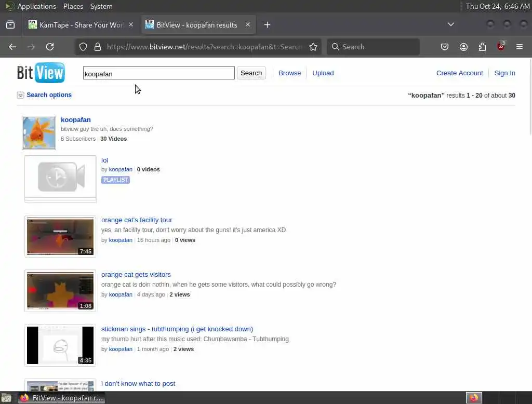Click koopafan author under stickman sings

tap(121, 349)
